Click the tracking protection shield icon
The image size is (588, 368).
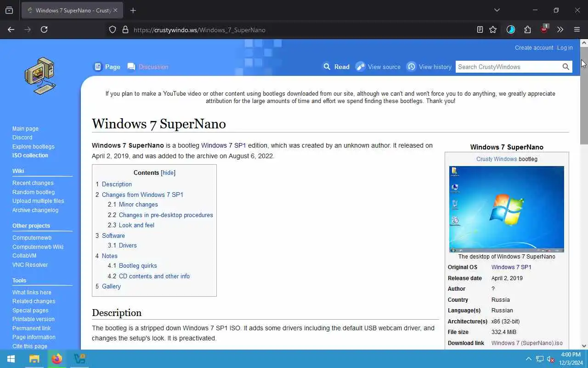[x=113, y=30]
